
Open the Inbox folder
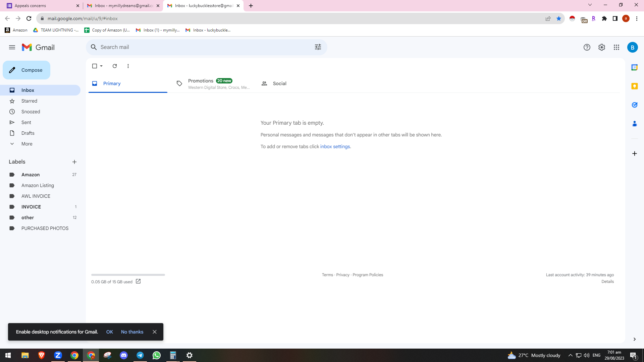click(40, 90)
